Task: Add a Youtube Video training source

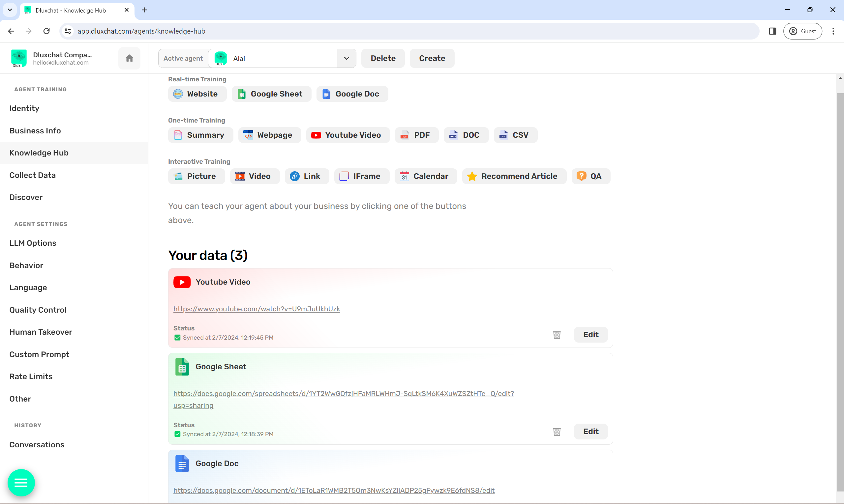Action: [347, 135]
